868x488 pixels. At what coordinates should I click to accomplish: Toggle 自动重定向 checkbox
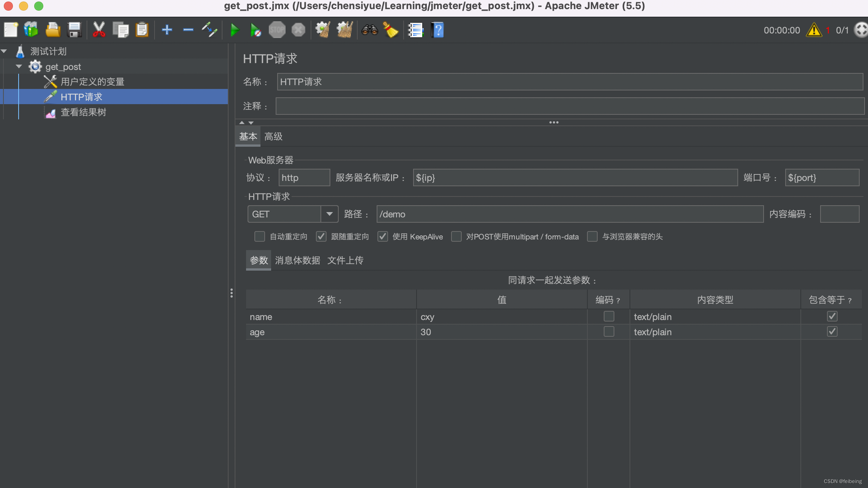(260, 236)
